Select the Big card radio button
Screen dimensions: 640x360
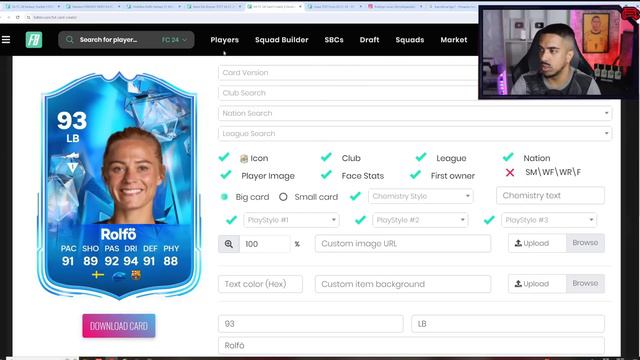[224, 197]
